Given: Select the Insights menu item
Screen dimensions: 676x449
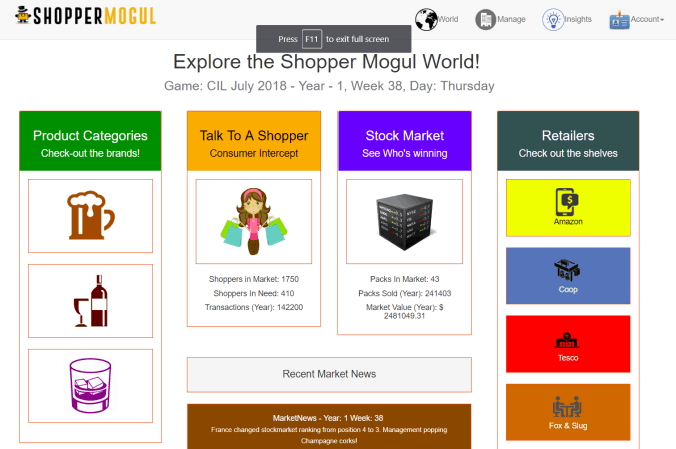Looking at the screenshot, I should click(x=578, y=19).
